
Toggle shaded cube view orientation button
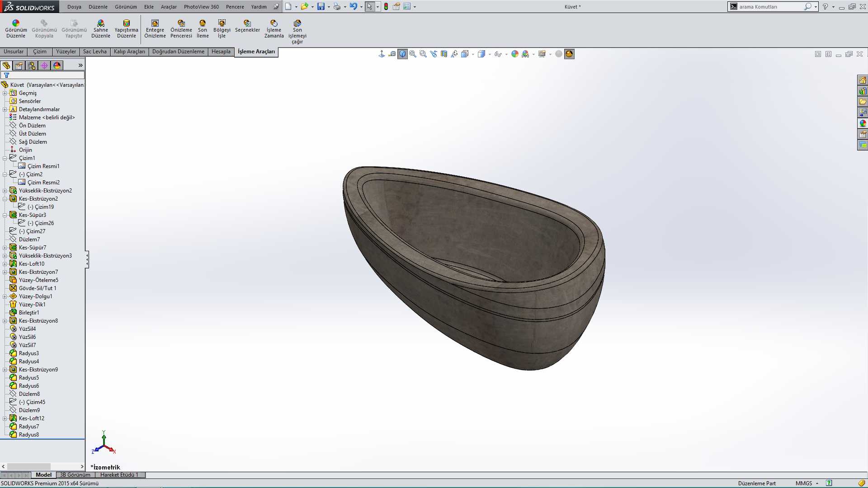[x=402, y=54]
